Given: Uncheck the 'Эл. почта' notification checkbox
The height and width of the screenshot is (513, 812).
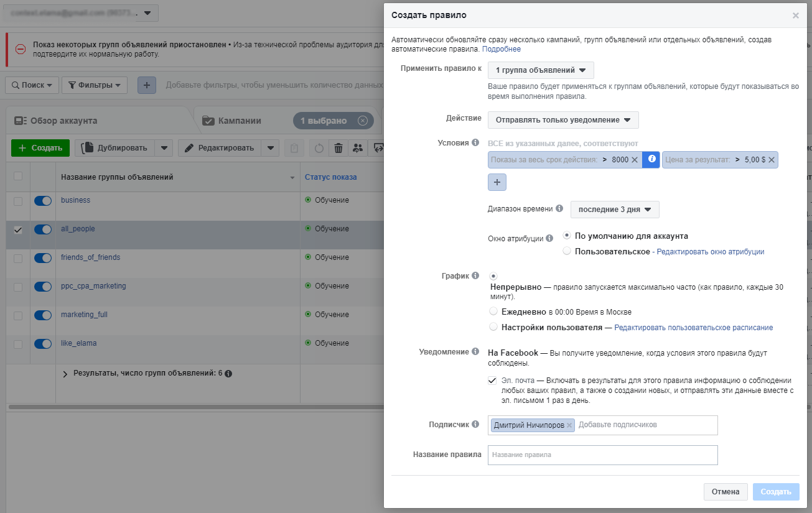Looking at the screenshot, I should (x=493, y=381).
